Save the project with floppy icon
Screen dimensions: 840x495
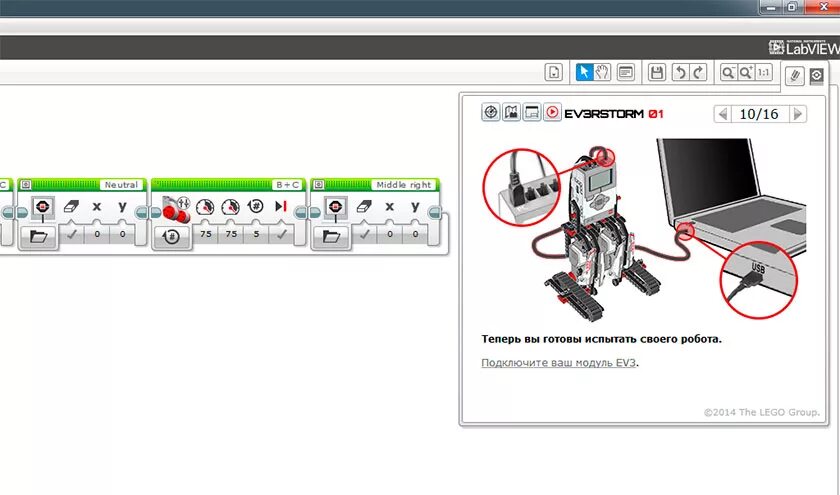point(657,72)
